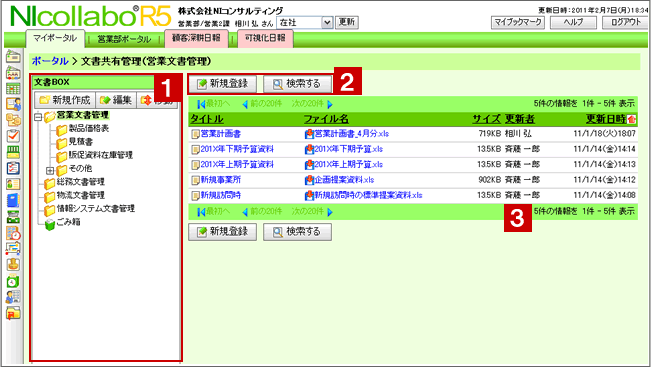This screenshot has width=651, height=367.
Task: Select the 情報システム文書管理 folder
Action: [95, 208]
